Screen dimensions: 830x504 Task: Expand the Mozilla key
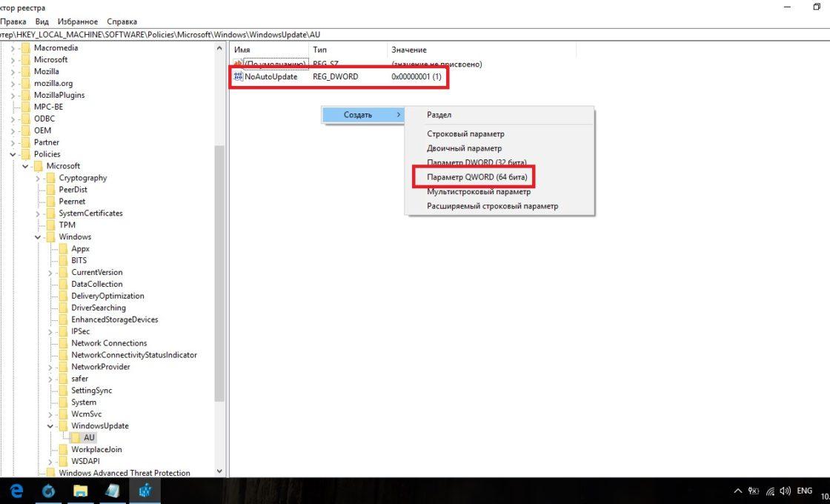pyautogui.click(x=13, y=71)
